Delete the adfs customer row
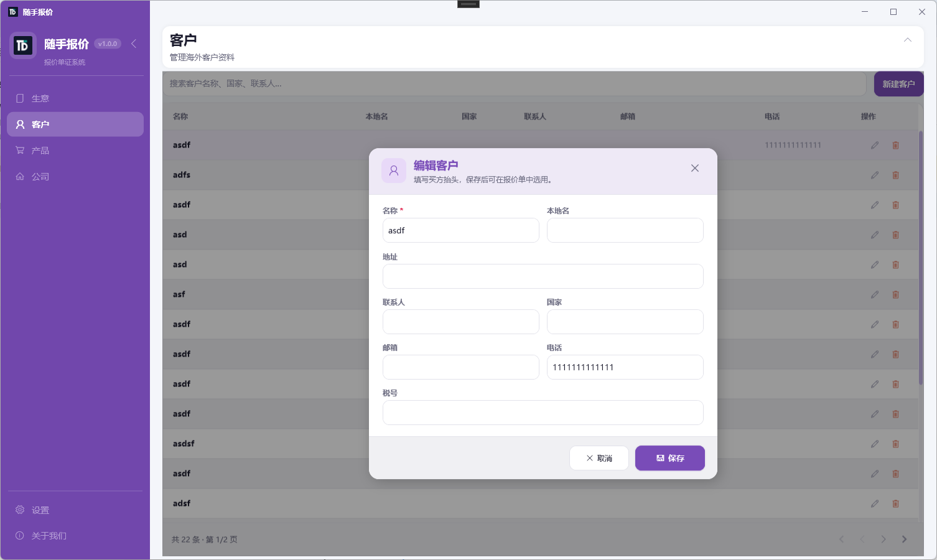This screenshot has width=937, height=560. pos(896,175)
